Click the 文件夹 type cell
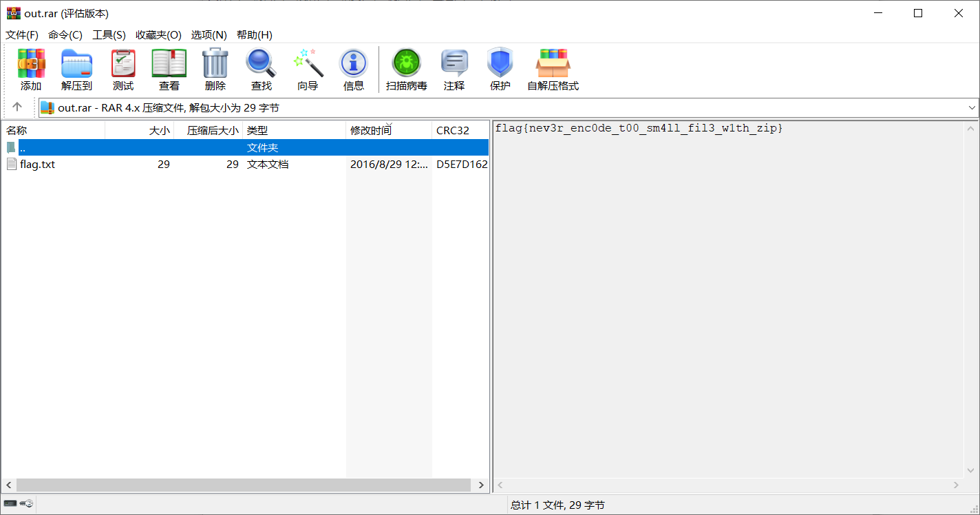 point(262,147)
